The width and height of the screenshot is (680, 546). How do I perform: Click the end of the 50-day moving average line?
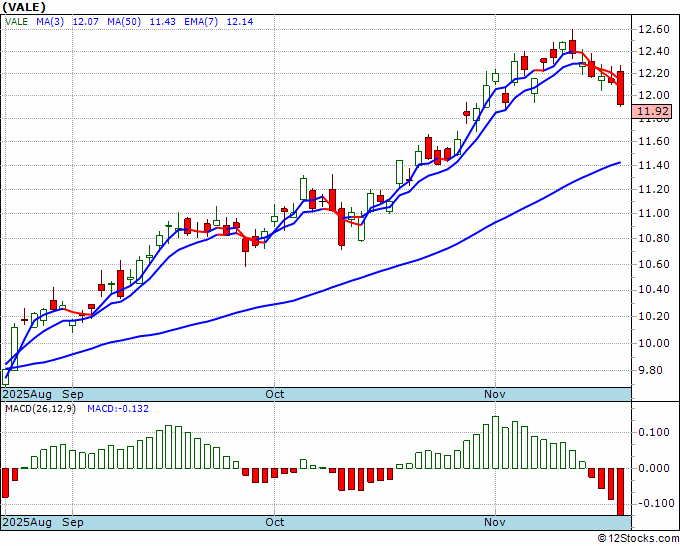[x=620, y=162]
